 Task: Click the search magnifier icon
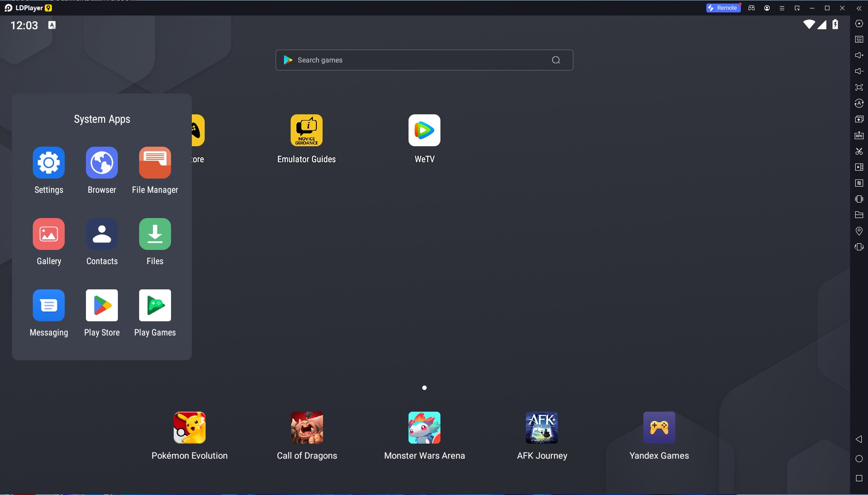(x=556, y=60)
